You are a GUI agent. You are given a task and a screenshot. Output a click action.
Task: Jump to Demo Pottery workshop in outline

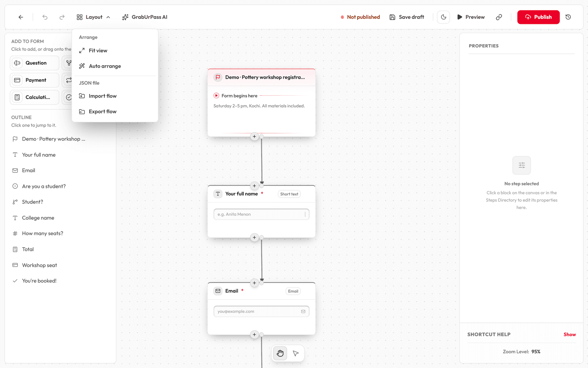coord(60,139)
